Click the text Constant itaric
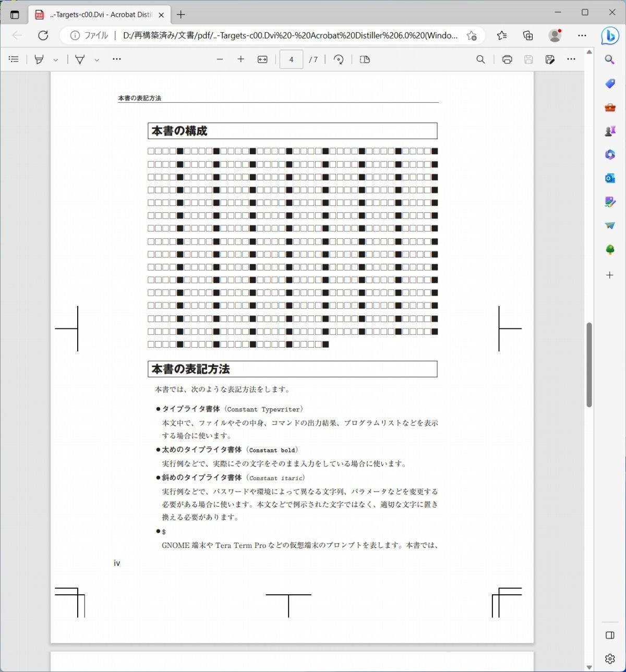 (x=275, y=478)
